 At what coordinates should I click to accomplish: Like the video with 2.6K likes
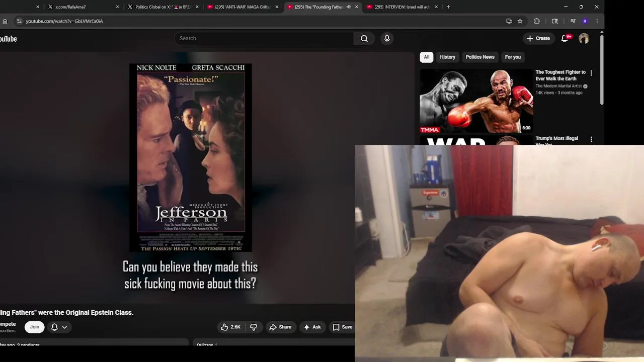pos(230,327)
